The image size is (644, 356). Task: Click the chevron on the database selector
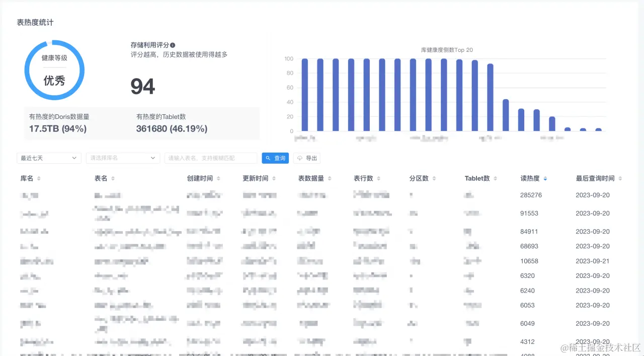(x=153, y=158)
